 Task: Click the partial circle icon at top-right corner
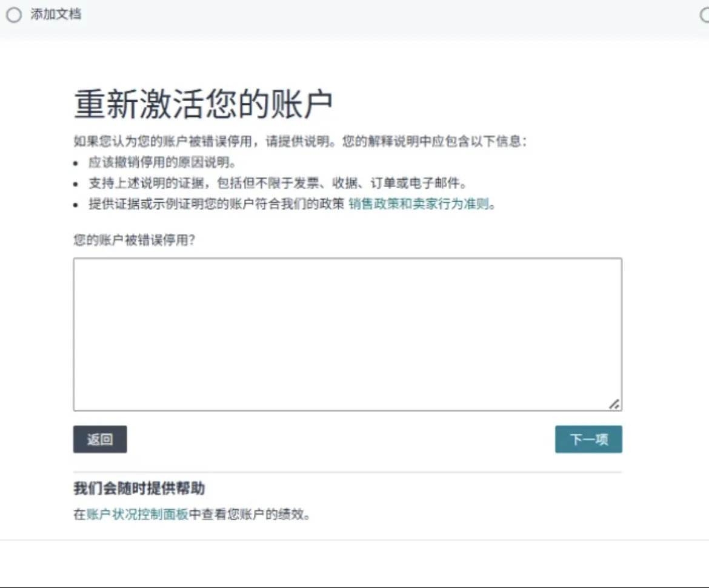[x=705, y=15]
